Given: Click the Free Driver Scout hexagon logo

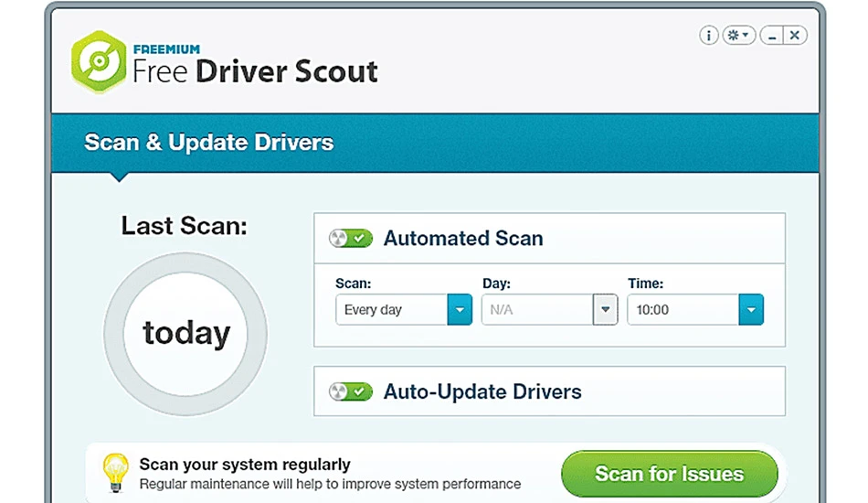Looking at the screenshot, I should tap(99, 61).
